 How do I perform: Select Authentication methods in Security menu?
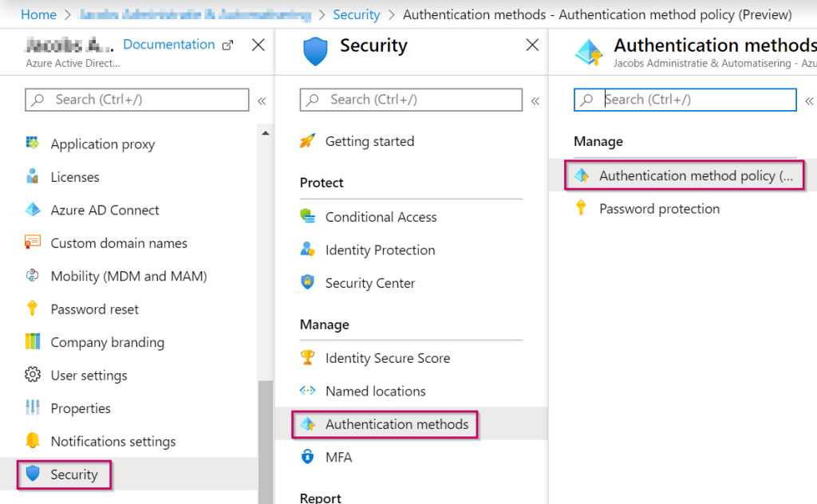(x=397, y=424)
